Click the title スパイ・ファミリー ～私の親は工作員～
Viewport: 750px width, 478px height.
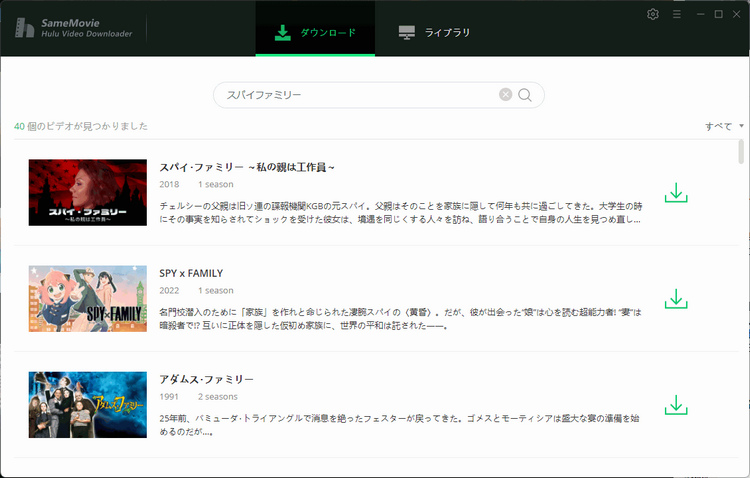point(247,167)
